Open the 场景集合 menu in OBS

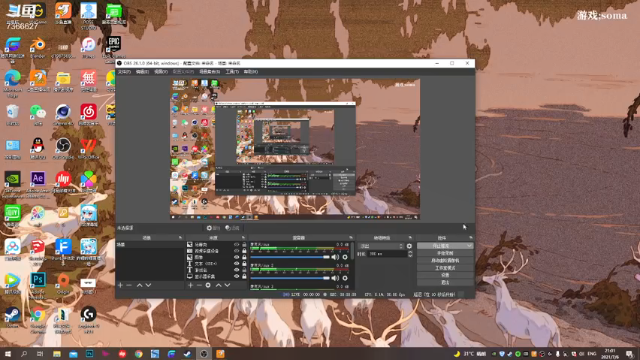click(210, 72)
